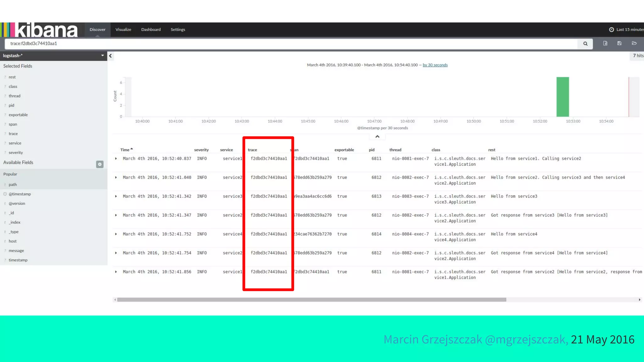Click the New Search document icon
The height and width of the screenshot is (362, 644).
click(x=605, y=43)
